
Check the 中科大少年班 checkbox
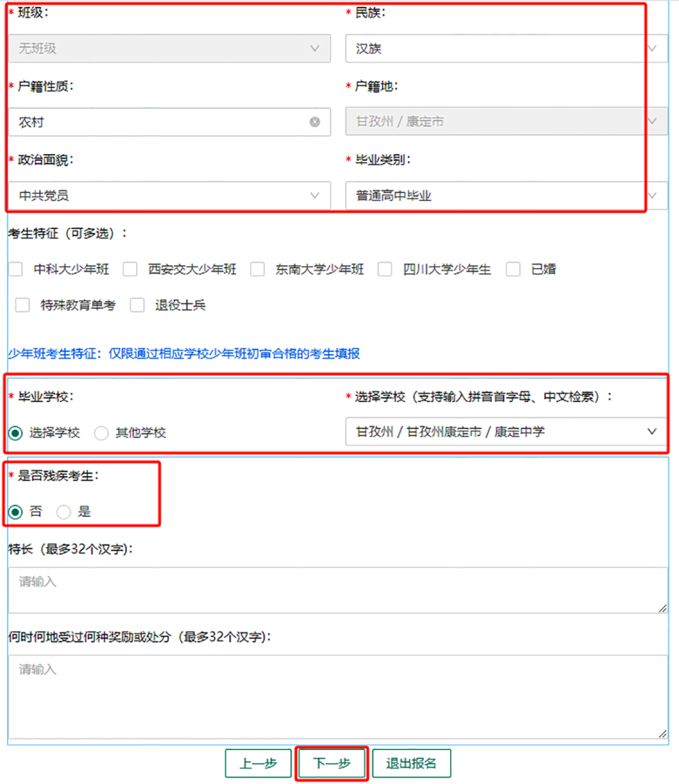(16, 269)
